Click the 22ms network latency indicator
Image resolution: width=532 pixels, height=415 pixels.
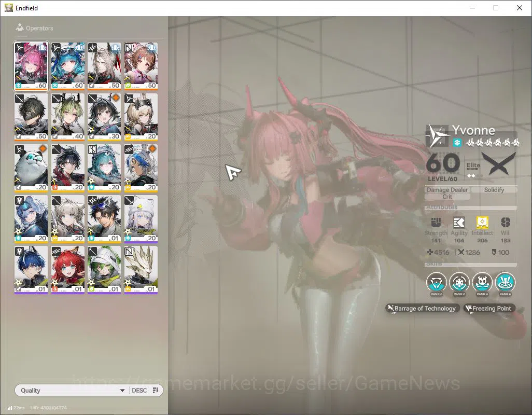[x=16, y=408]
